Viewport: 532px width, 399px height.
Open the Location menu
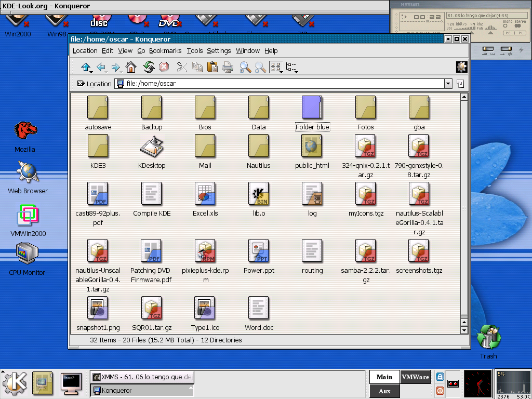(85, 51)
